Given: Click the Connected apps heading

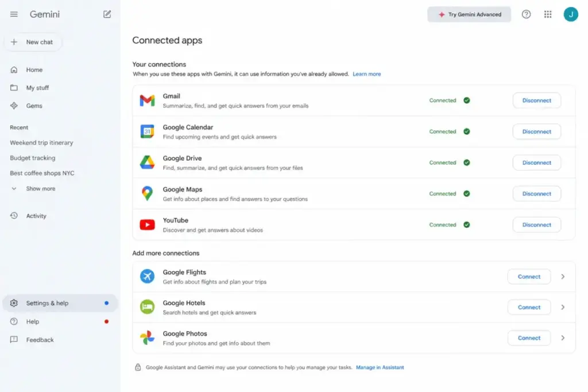Looking at the screenshot, I should [167, 40].
